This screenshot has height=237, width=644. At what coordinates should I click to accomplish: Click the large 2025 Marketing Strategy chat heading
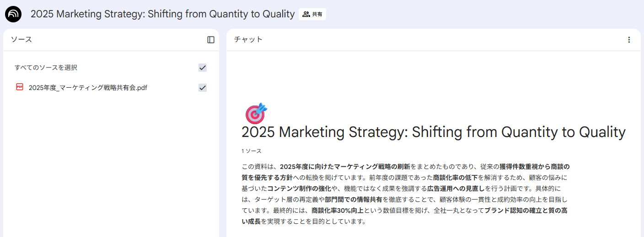pyautogui.click(x=433, y=132)
